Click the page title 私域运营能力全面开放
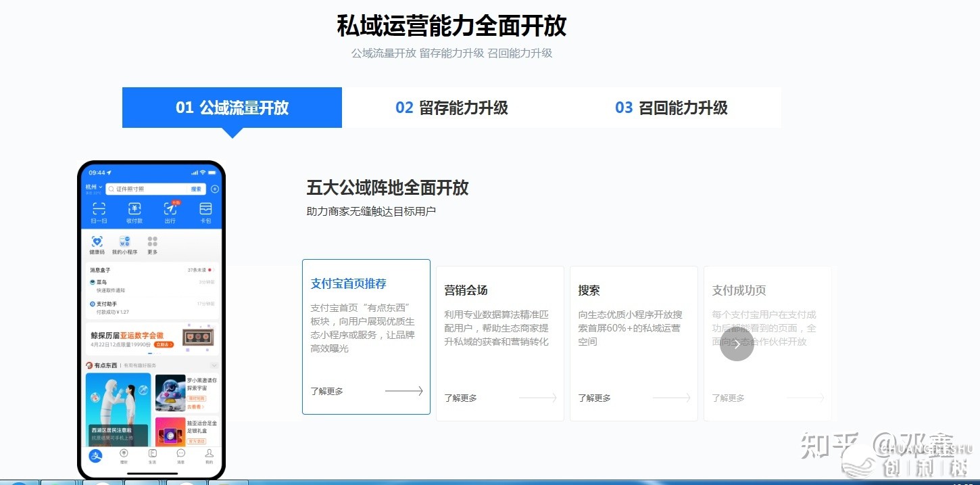This screenshot has width=980, height=485. click(451, 26)
